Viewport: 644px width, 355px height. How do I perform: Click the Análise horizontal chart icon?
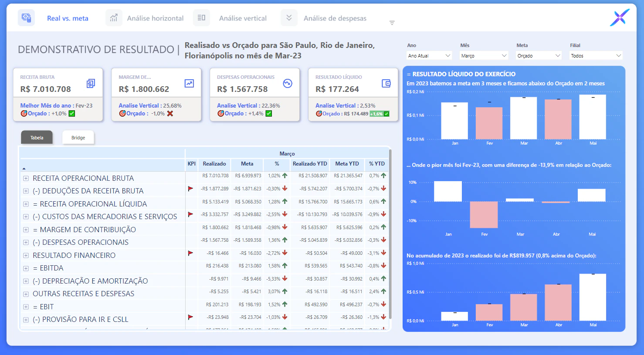114,18
